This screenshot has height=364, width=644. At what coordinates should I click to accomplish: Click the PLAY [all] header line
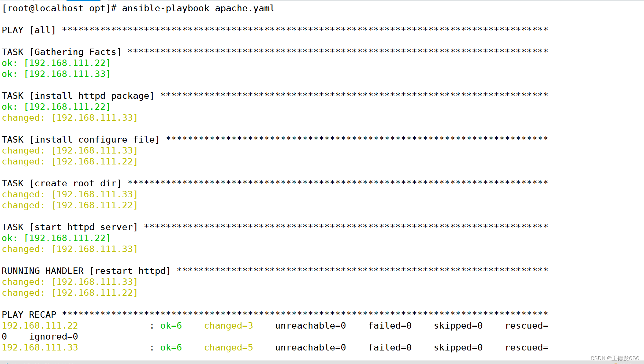[x=29, y=30]
